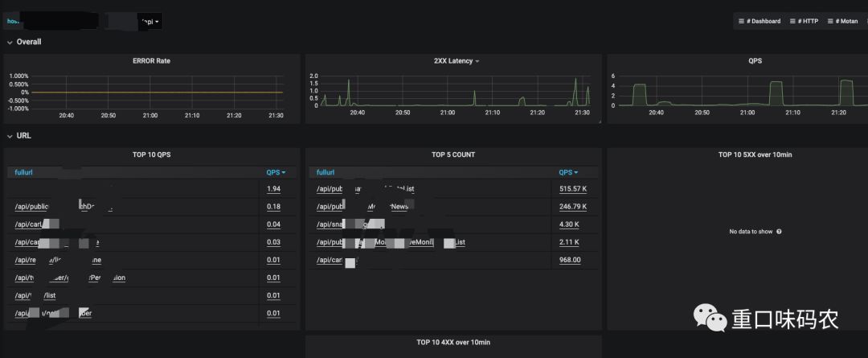Select the 2.11 K count cell
Image resolution: width=868 pixels, height=358 pixels.
(x=569, y=242)
